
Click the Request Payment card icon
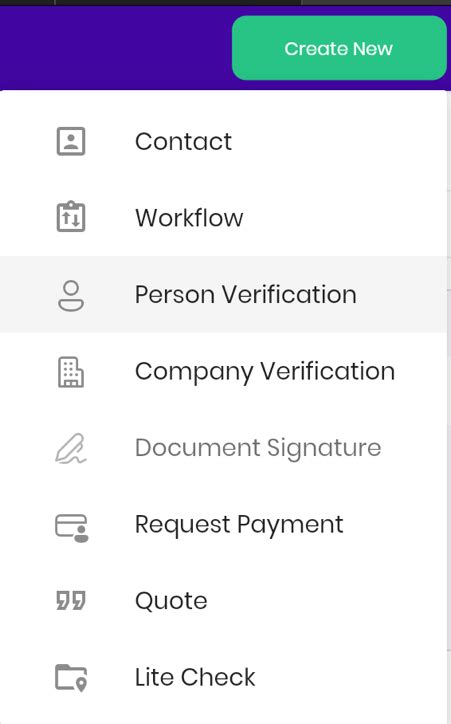[x=72, y=528]
